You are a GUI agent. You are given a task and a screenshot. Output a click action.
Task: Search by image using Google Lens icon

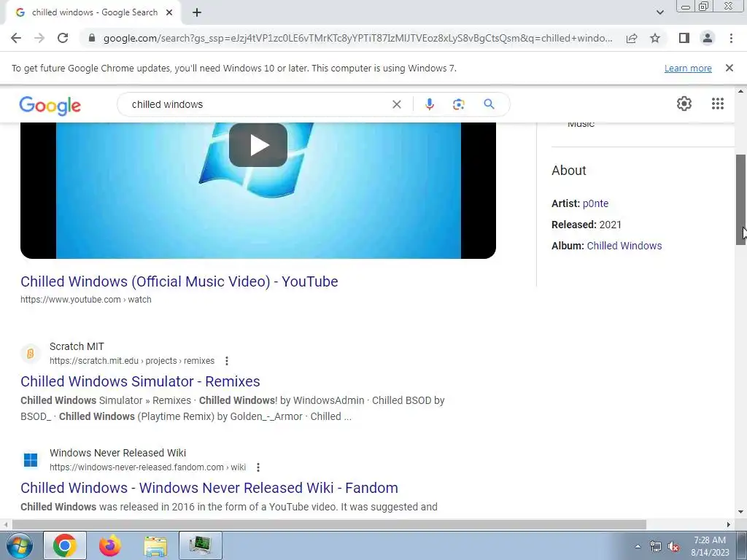pyautogui.click(x=458, y=104)
